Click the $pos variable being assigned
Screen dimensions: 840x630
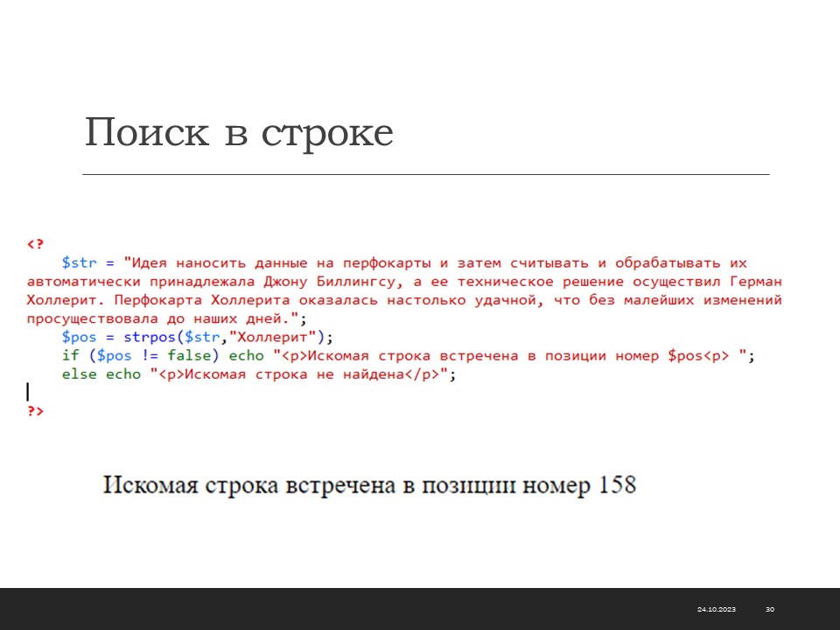[x=79, y=337]
